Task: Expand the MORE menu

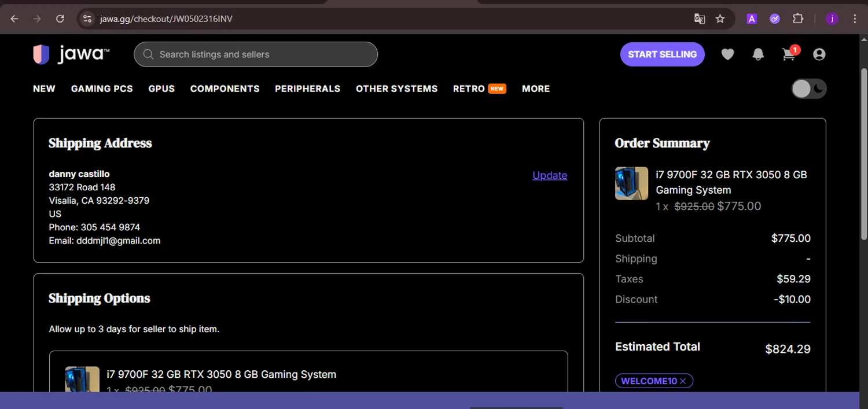Action: [536, 89]
